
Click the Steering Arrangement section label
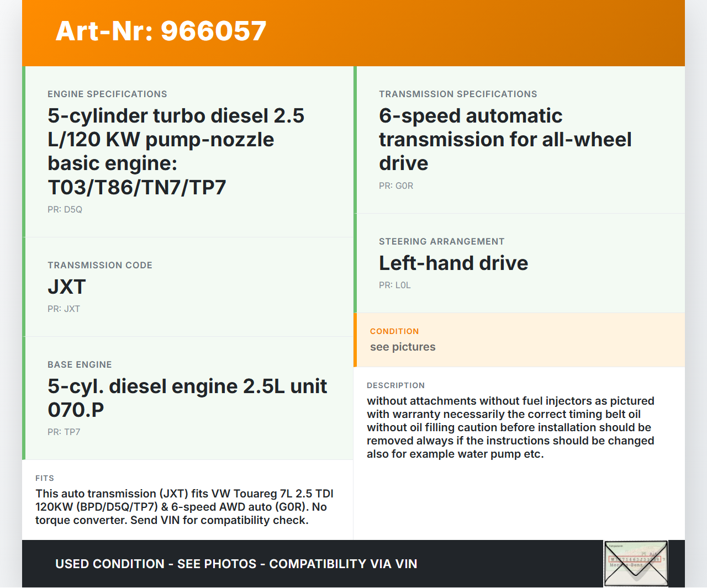(x=441, y=242)
